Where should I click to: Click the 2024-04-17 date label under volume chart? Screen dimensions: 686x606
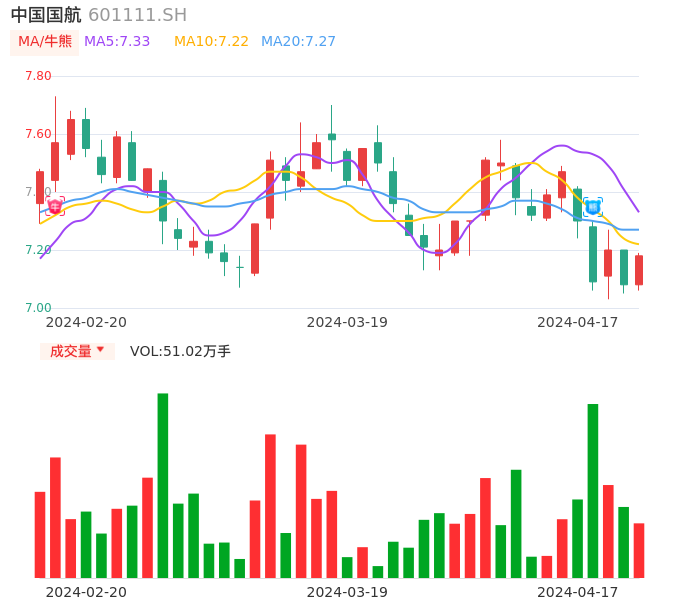[578, 592]
